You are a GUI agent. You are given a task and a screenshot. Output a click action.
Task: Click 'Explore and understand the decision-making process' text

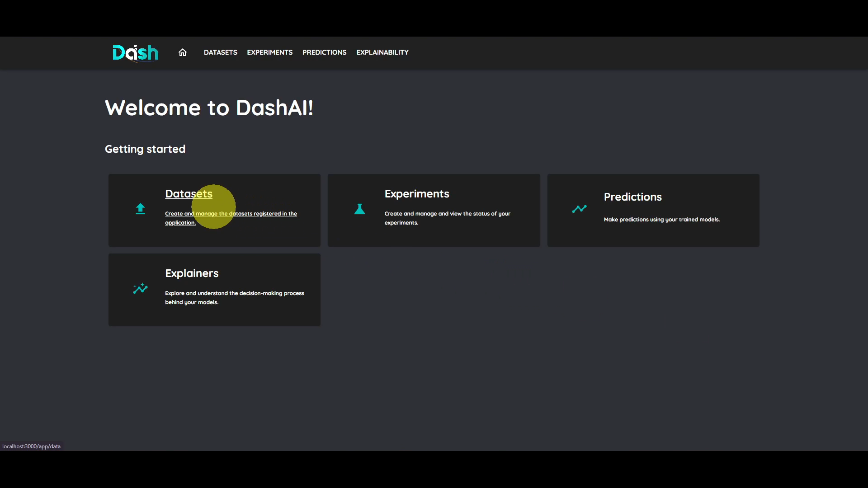[235, 298]
